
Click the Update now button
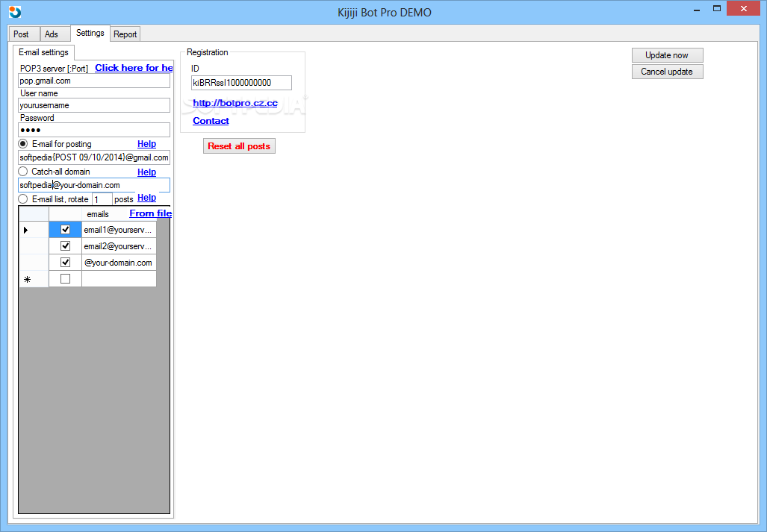click(667, 55)
